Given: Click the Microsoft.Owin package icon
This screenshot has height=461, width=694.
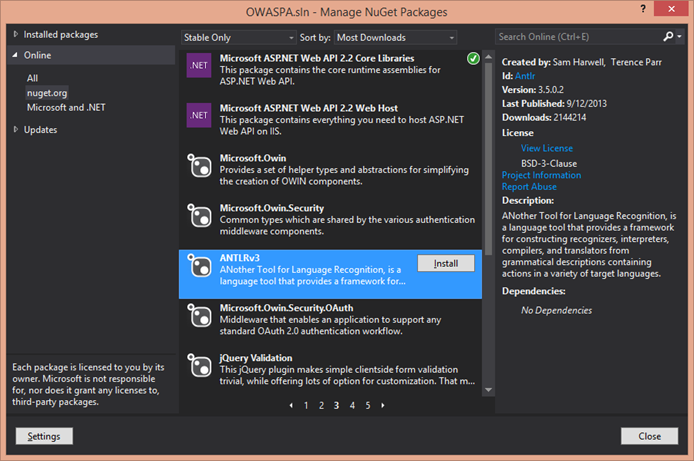Looking at the screenshot, I should pyautogui.click(x=199, y=165).
